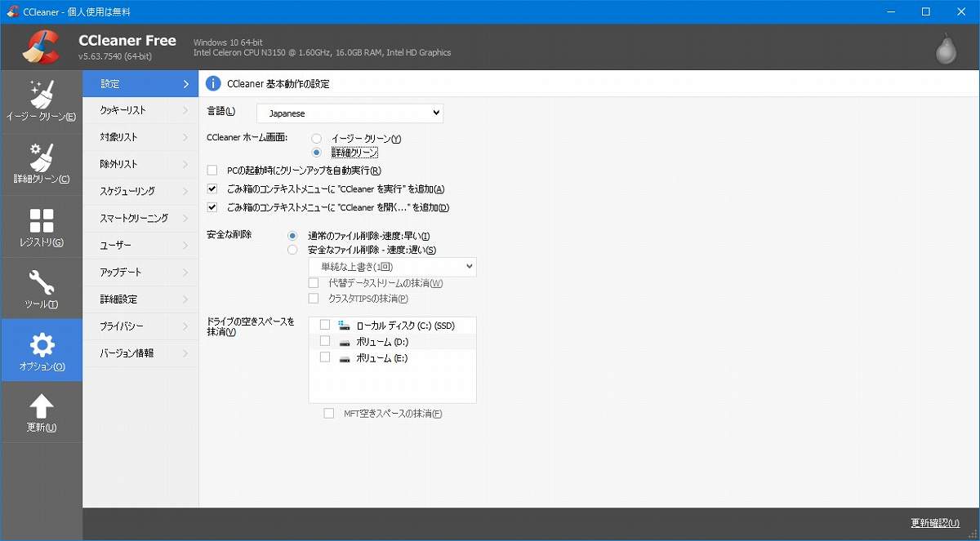Select the 詳細クリーン home screen radio button
Viewport: 980px width, 541px height.
(316, 153)
